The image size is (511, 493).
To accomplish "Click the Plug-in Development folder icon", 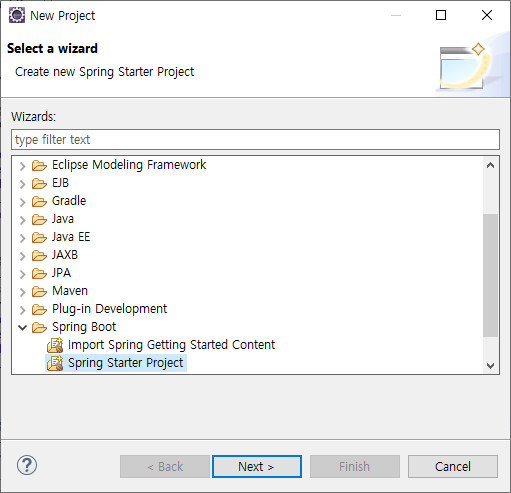I will tap(39, 309).
